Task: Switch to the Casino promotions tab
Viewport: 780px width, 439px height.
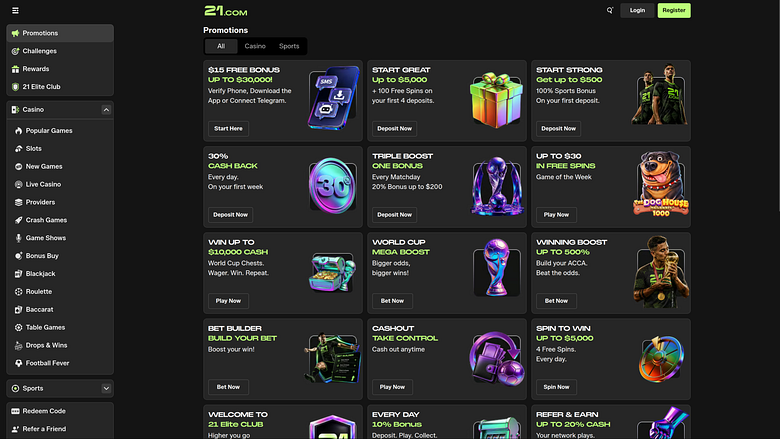Action: [255, 46]
